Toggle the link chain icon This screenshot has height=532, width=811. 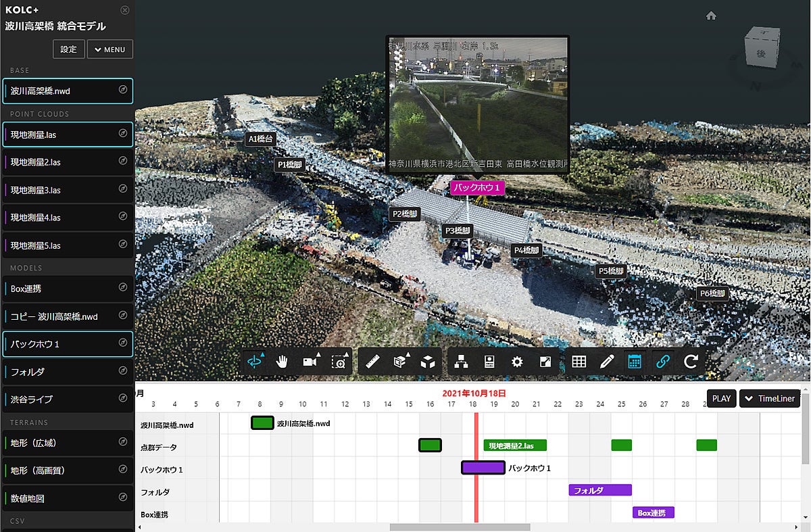[662, 362]
